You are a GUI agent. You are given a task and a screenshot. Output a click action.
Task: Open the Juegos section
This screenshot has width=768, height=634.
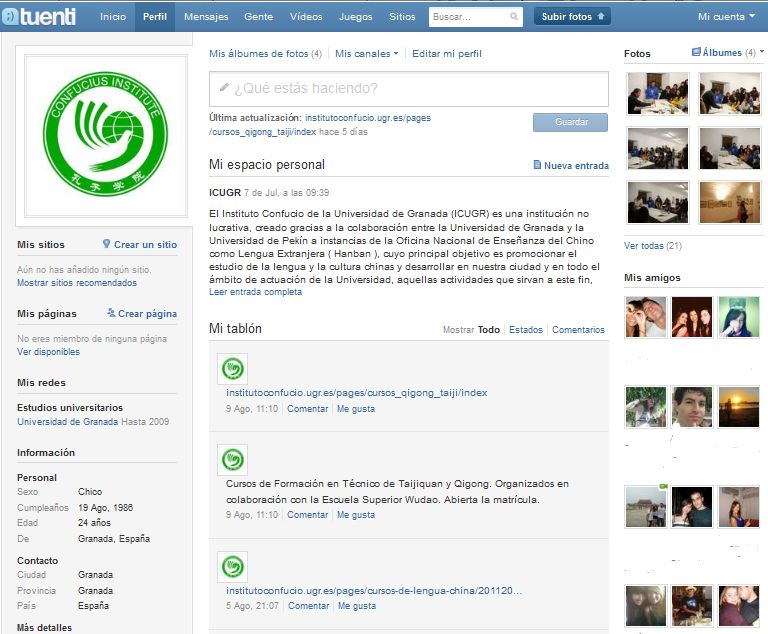click(x=356, y=16)
